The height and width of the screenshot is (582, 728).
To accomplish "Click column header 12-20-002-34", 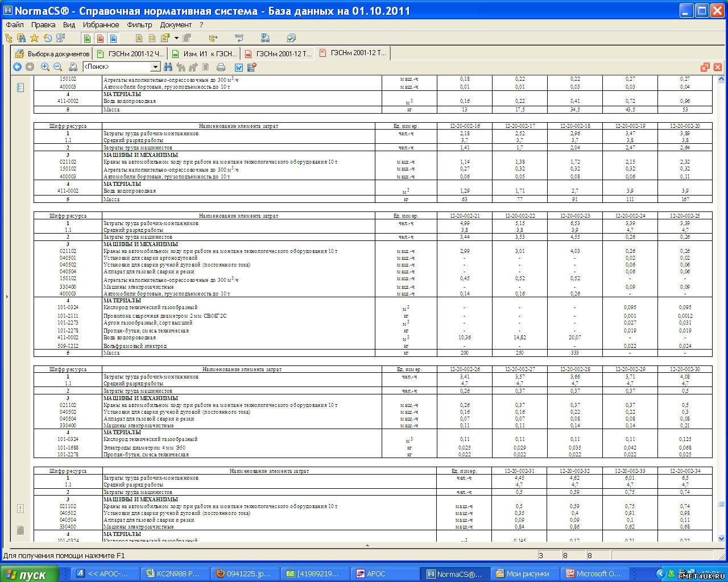I will (x=685, y=471).
